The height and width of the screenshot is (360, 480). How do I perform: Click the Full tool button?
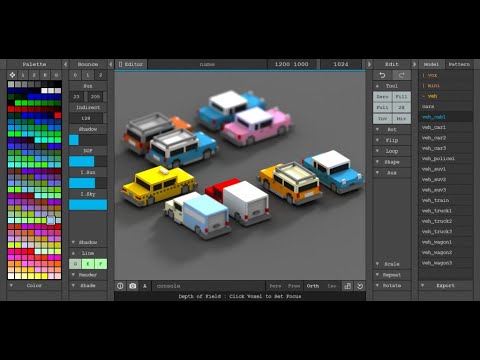tap(382, 108)
